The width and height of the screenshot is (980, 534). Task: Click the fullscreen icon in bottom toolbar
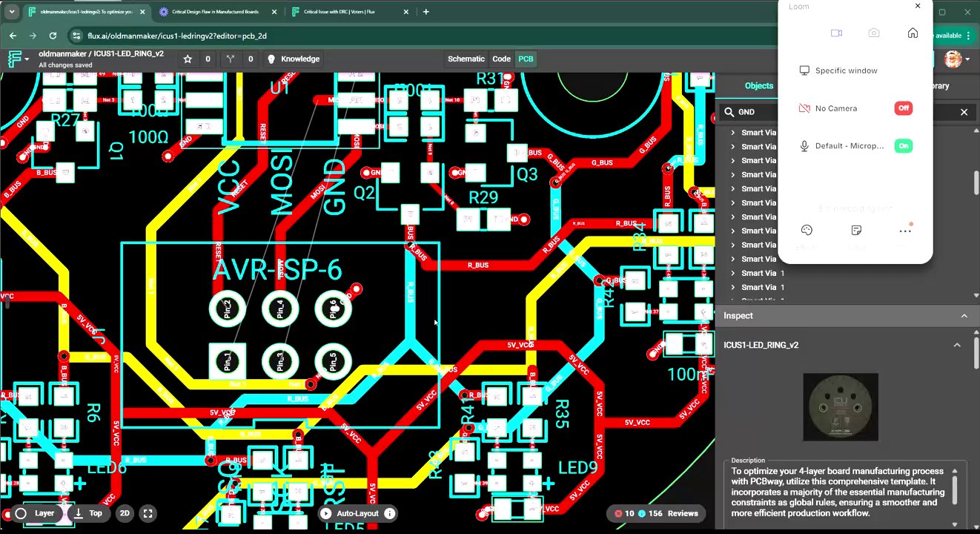point(148,513)
